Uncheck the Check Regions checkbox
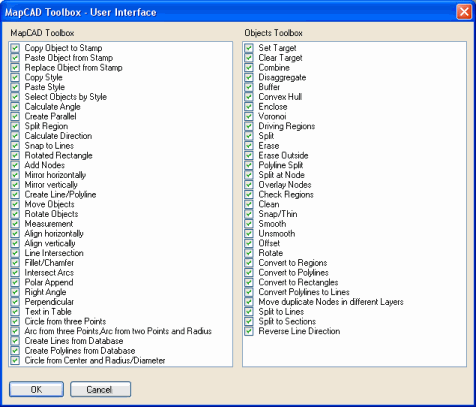 [x=249, y=194]
